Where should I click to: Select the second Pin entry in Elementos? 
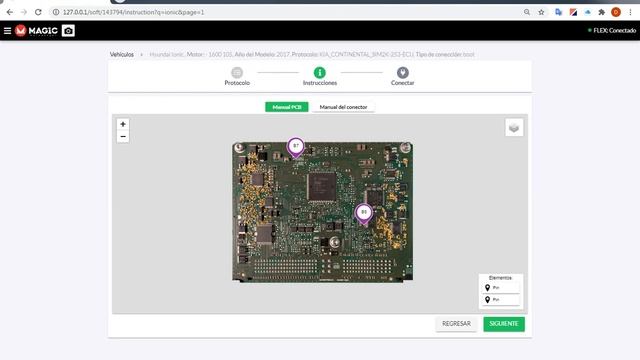(x=500, y=300)
